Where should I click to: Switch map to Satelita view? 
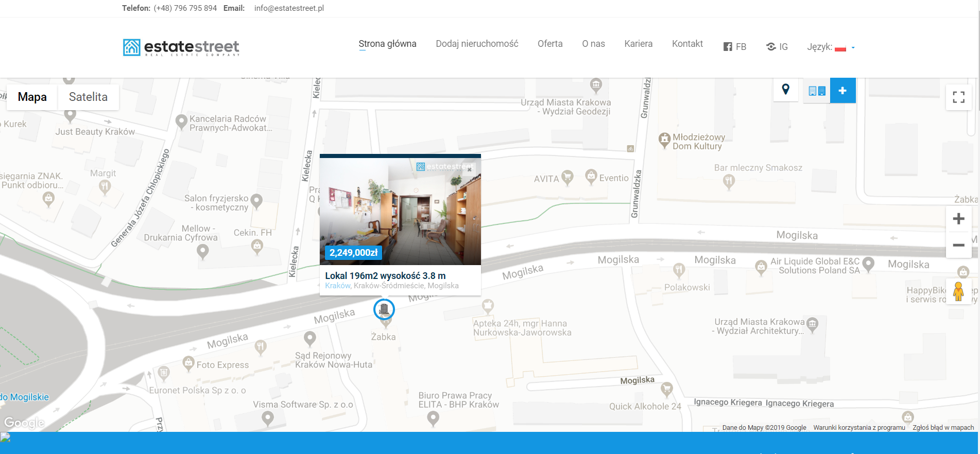pos(88,97)
